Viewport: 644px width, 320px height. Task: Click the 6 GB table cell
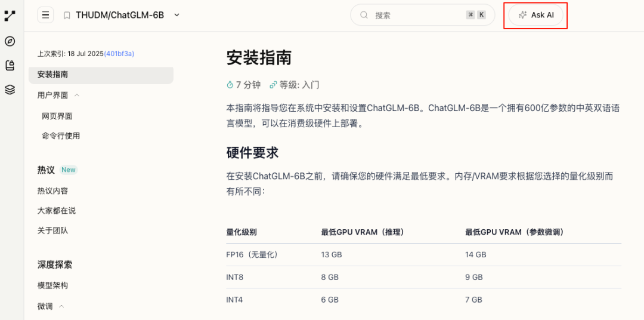[x=330, y=300]
